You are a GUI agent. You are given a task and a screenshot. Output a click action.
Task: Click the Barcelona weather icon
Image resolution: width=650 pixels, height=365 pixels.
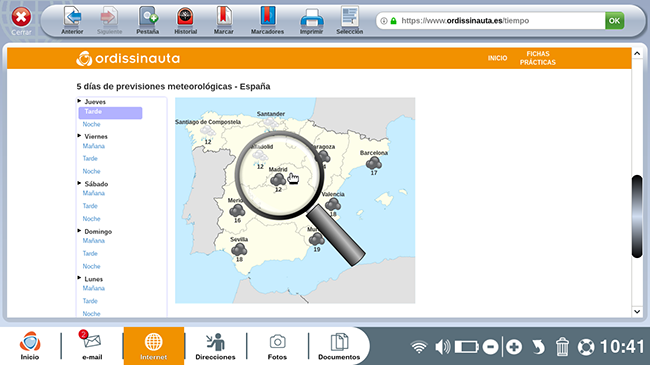click(x=374, y=163)
